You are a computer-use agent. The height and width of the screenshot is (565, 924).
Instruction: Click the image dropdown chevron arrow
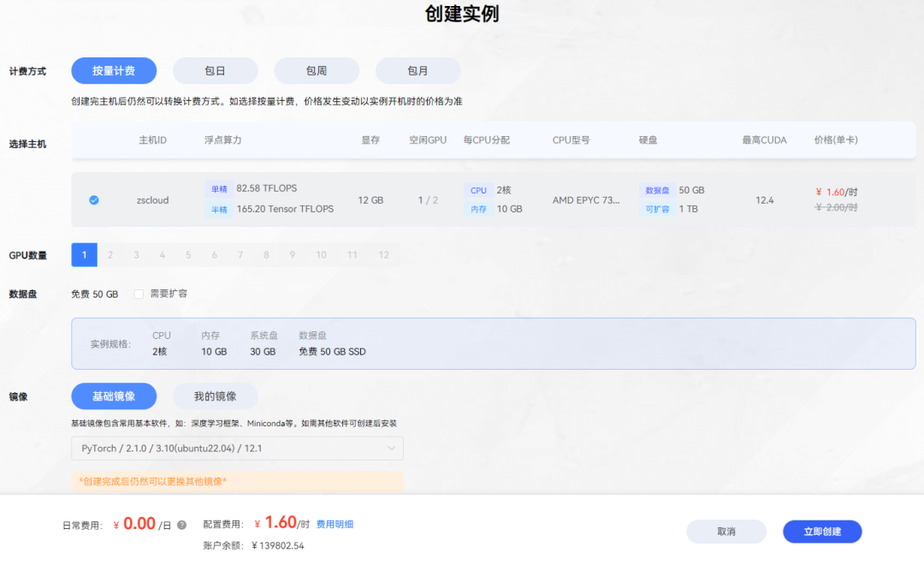(x=391, y=449)
